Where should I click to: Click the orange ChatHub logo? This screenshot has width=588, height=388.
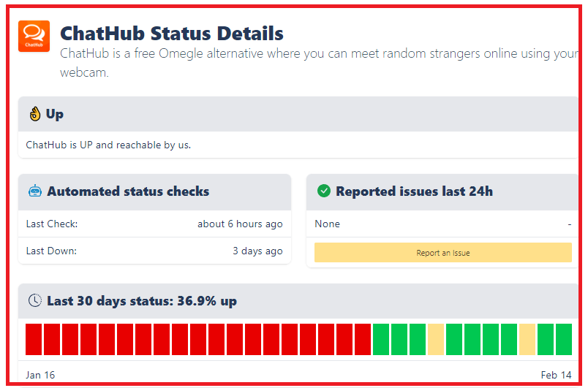34,36
